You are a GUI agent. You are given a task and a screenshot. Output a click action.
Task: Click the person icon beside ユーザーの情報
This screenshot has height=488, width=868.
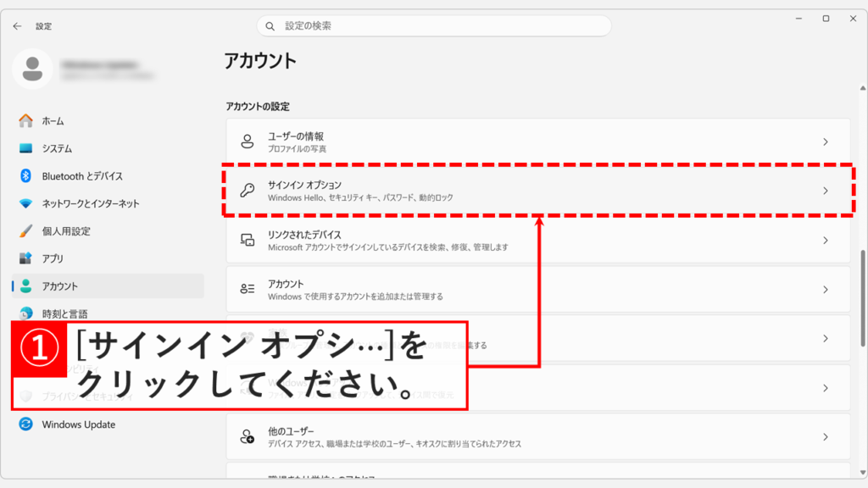point(247,141)
